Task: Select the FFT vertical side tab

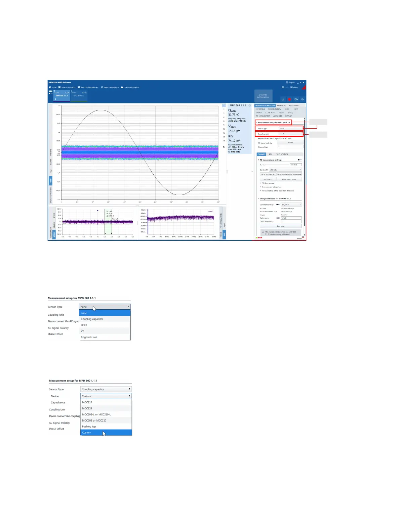Action: [225, 234]
